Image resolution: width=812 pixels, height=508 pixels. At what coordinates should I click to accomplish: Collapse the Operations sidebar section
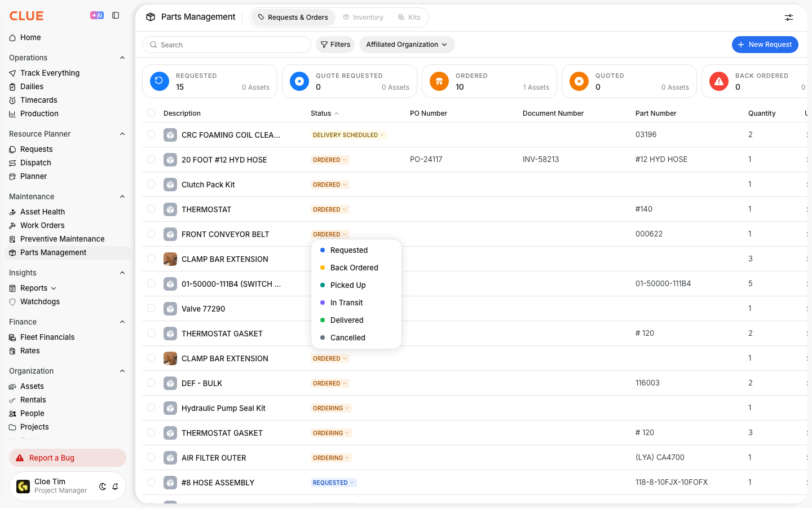122,58
